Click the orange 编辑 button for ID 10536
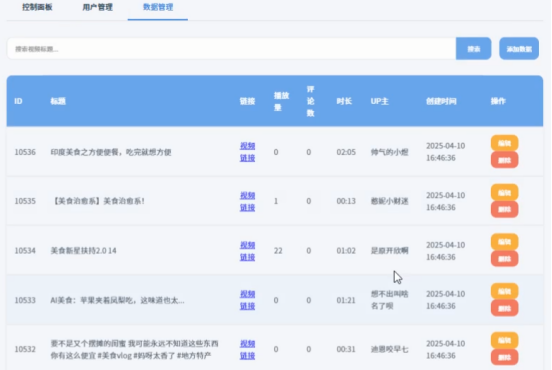Image resolution: width=552 pixels, height=370 pixels. (504, 143)
